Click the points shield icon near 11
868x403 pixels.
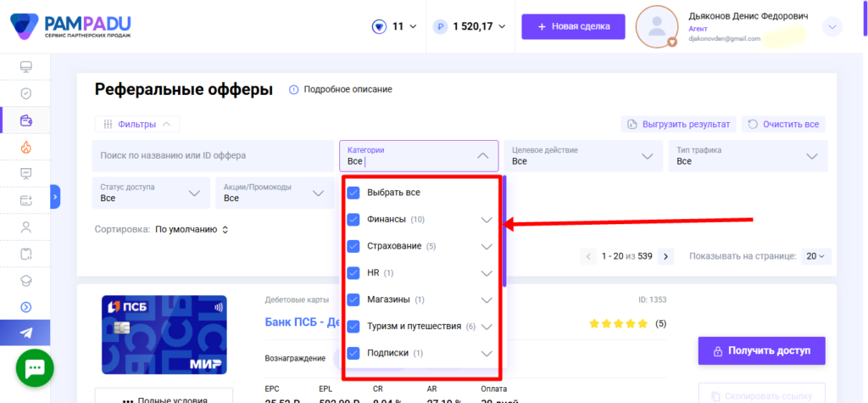(379, 26)
